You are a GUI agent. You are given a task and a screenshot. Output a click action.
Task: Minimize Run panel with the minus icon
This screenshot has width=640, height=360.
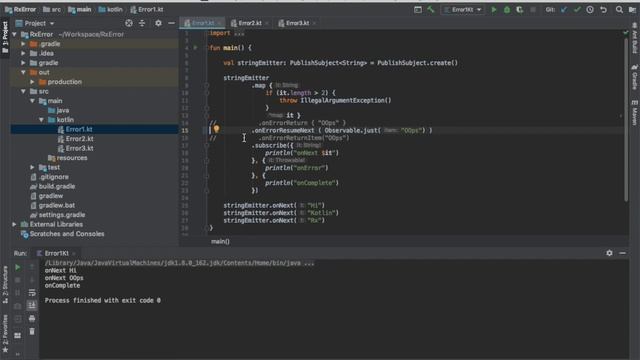(x=622, y=253)
